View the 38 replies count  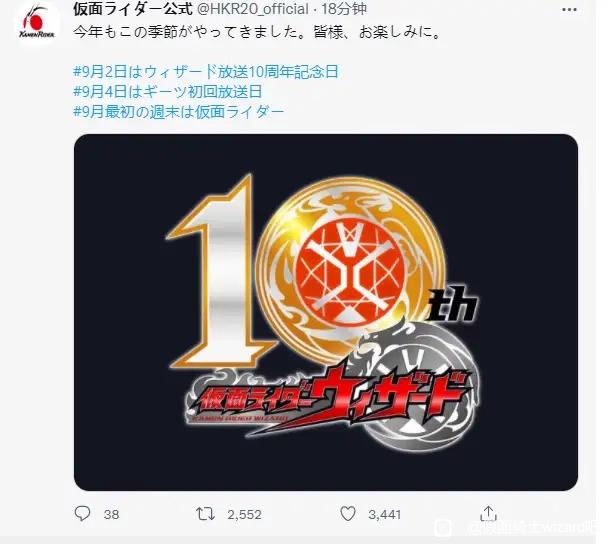pos(111,514)
